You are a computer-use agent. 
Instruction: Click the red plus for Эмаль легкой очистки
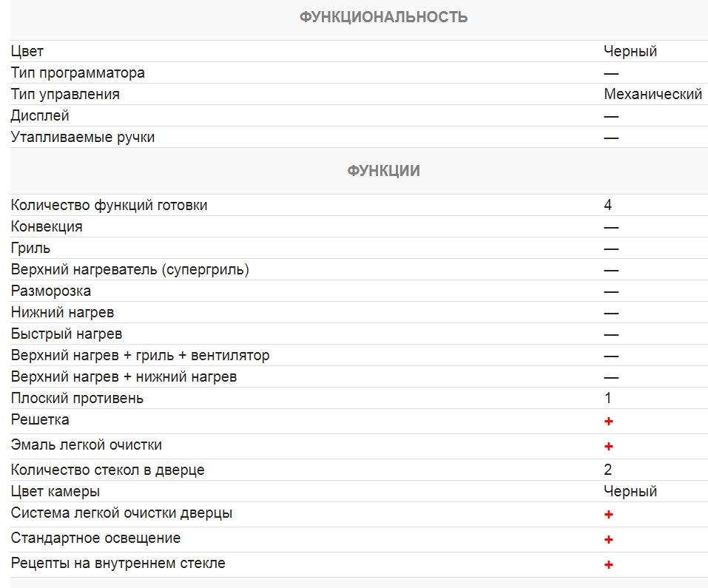(x=609, y=446)
